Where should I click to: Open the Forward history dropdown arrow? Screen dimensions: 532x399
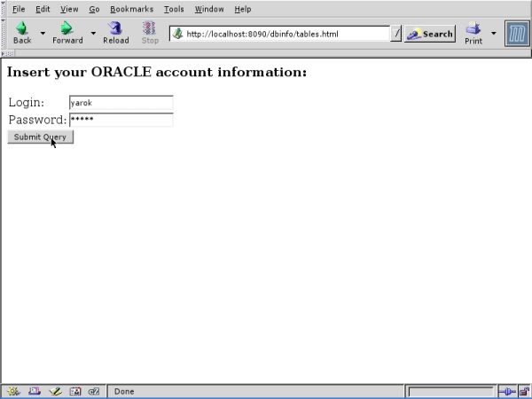[x=93, y=34]
